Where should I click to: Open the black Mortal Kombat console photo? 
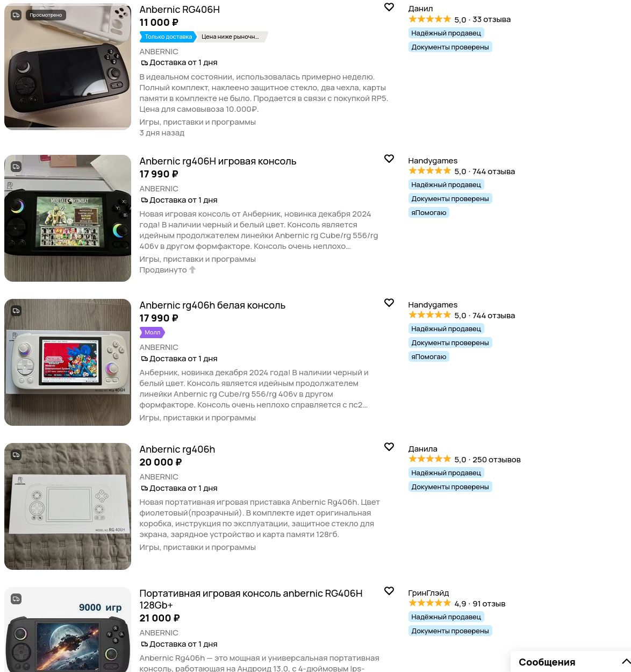coord(68,218)
